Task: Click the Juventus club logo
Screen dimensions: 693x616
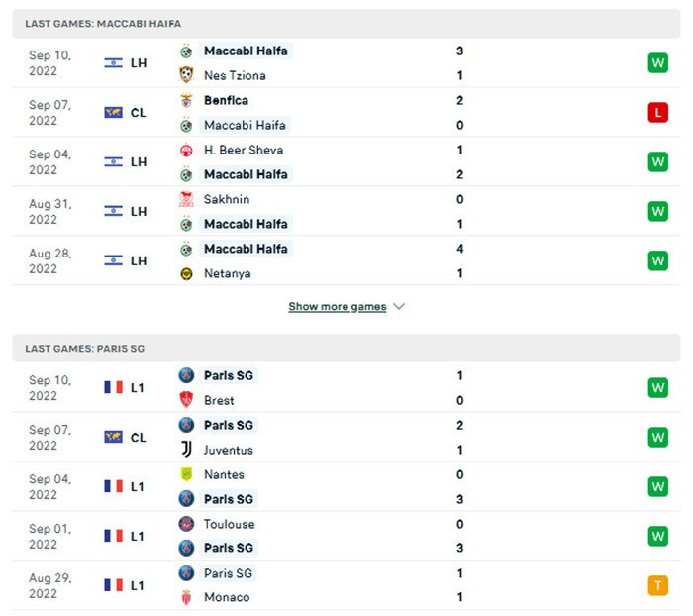Action: click(186, 450)
